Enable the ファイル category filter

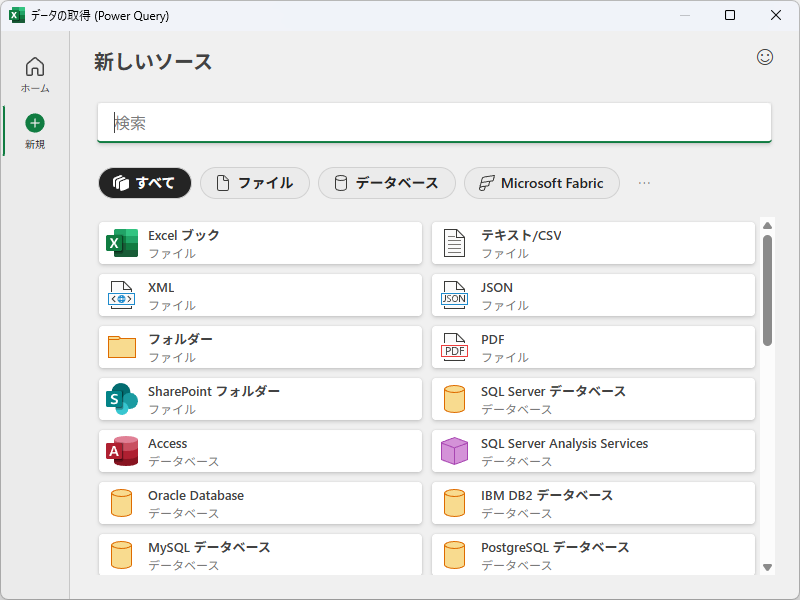(254, 183)
